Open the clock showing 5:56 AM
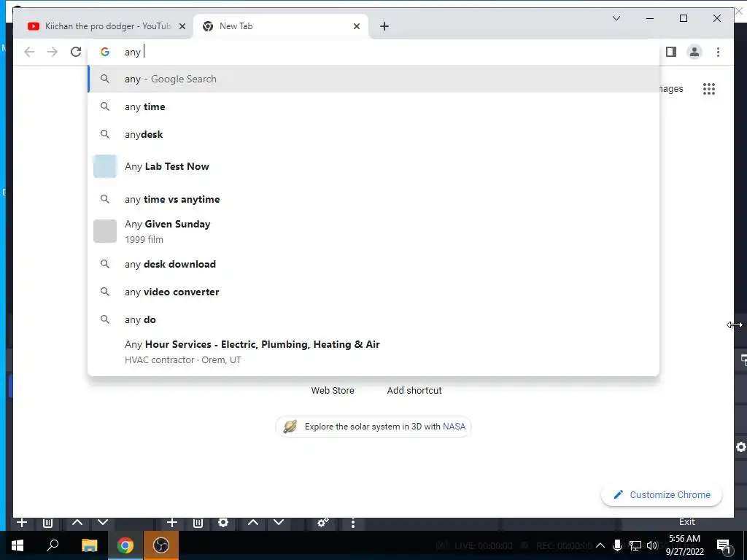 tap(684, 545)
